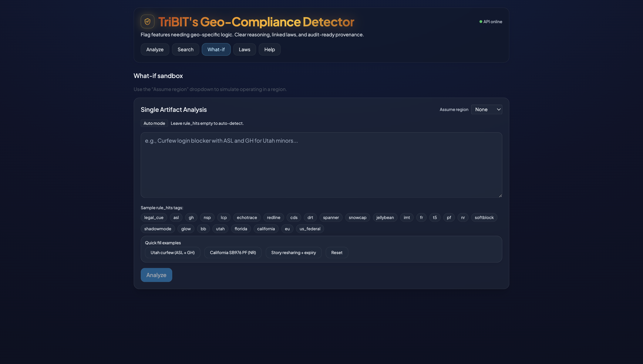
Task: Toggle the echotrace tag chip
Action: coord(246,218)
